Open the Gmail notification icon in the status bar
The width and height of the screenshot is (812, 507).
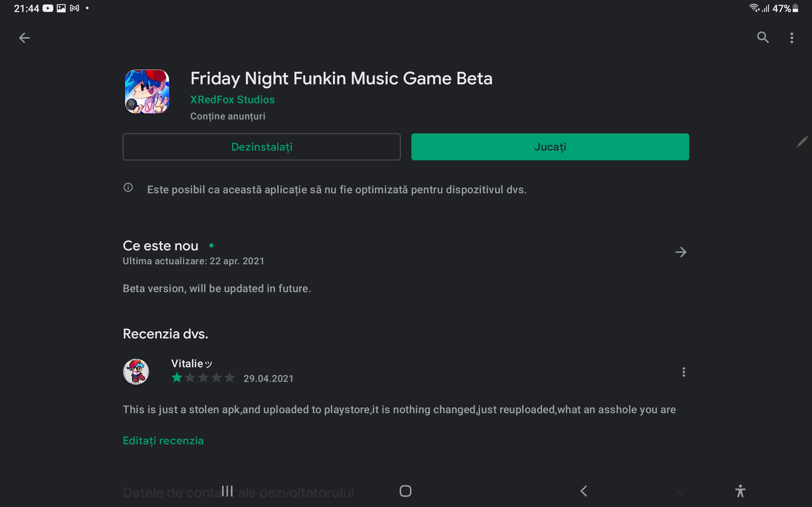pos(74,8)
